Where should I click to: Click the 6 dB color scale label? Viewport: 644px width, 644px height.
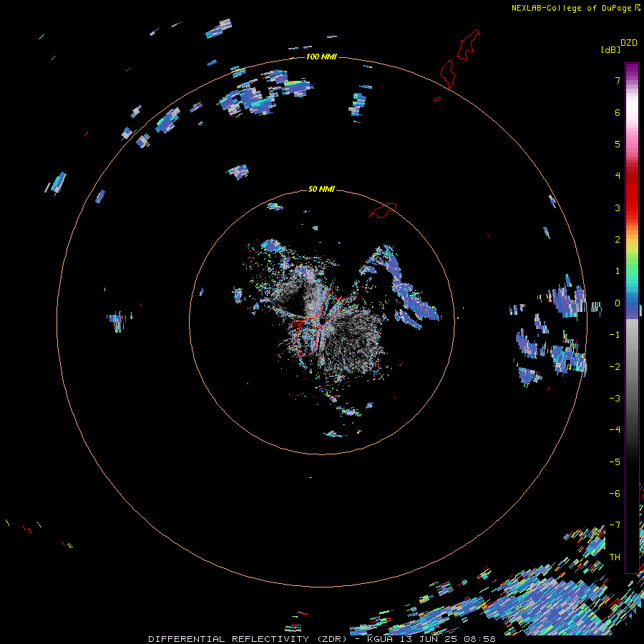pyautogui.click(x=618, y=112)
